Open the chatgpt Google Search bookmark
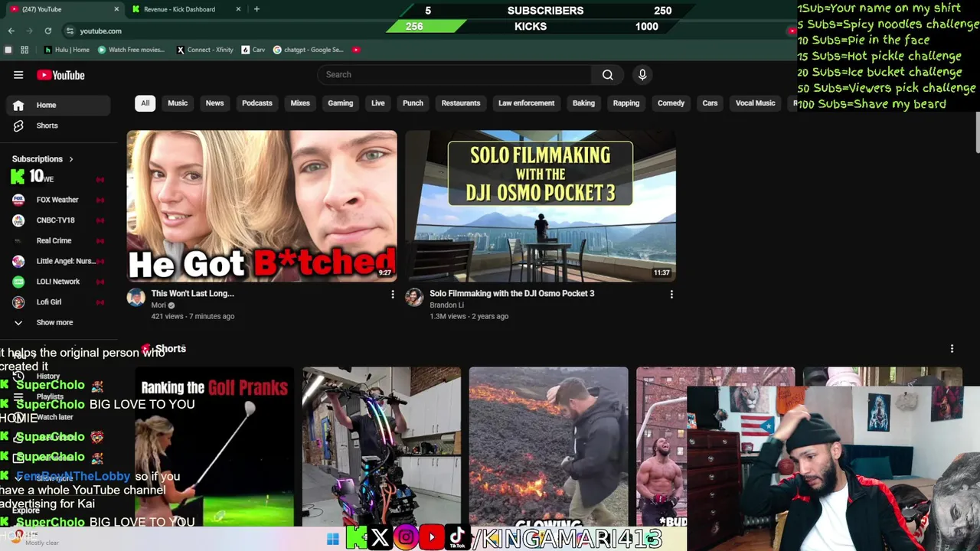 [308, 50]
